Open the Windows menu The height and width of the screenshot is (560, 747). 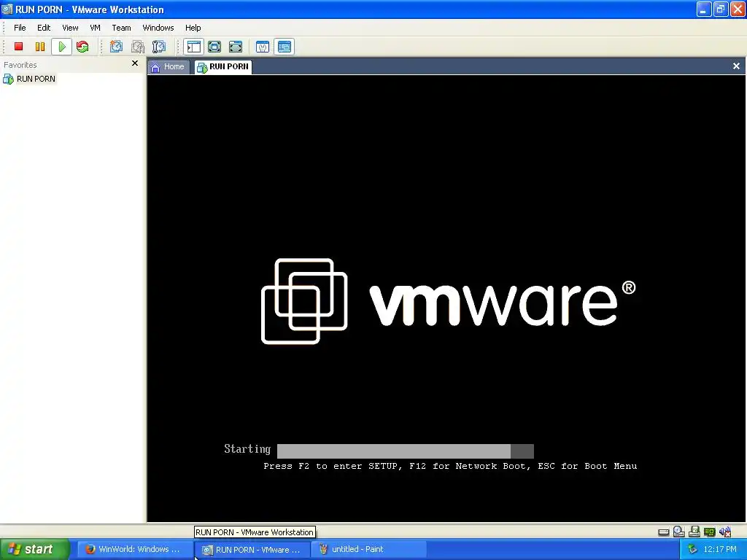pyautogui.click(x=158, y=28)
